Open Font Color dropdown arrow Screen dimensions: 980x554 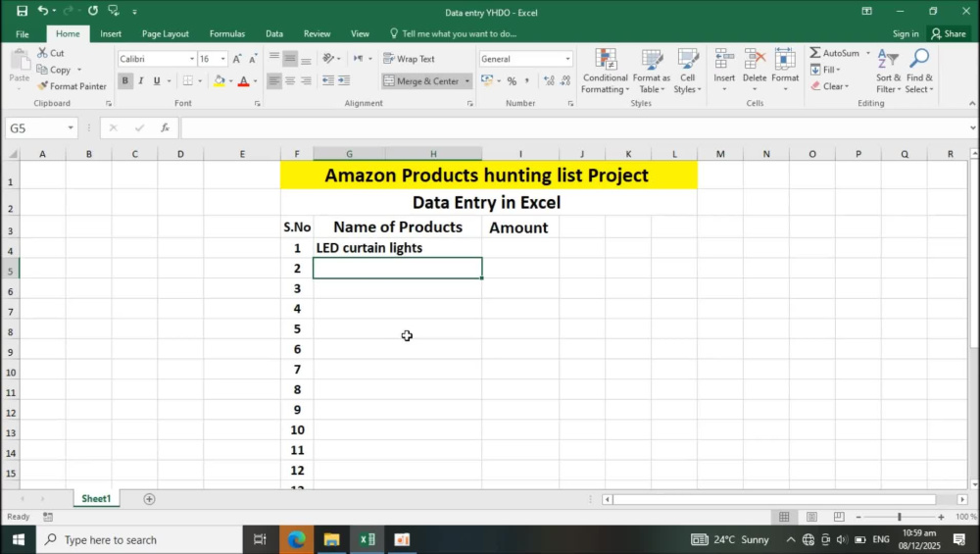pos(255,80)
